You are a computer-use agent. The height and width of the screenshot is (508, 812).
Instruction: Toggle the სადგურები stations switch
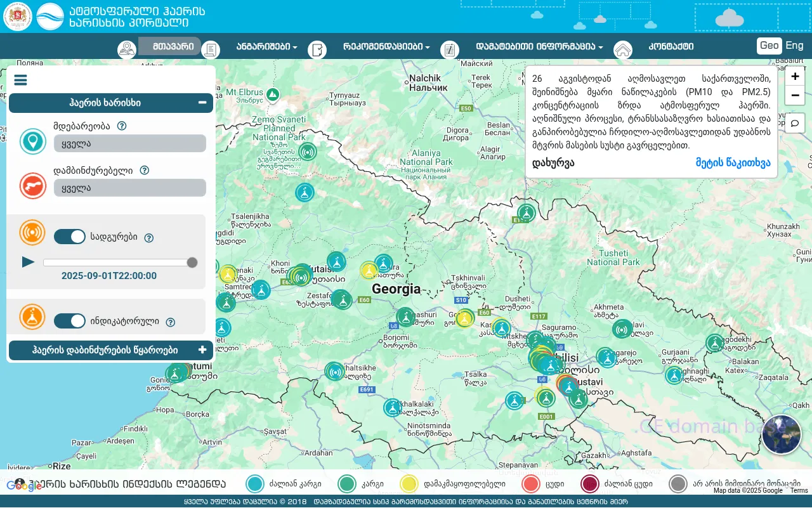point(70,237)
